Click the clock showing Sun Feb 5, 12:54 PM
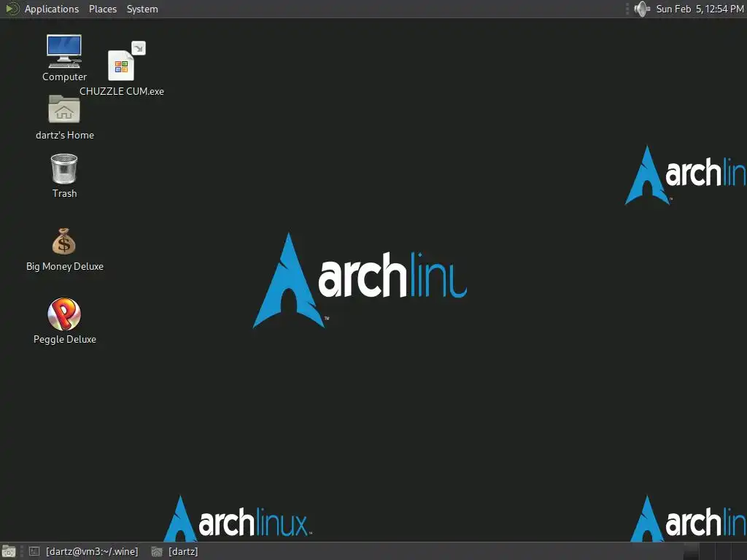This screenshot has width=747, height=560. pos(700,9)
